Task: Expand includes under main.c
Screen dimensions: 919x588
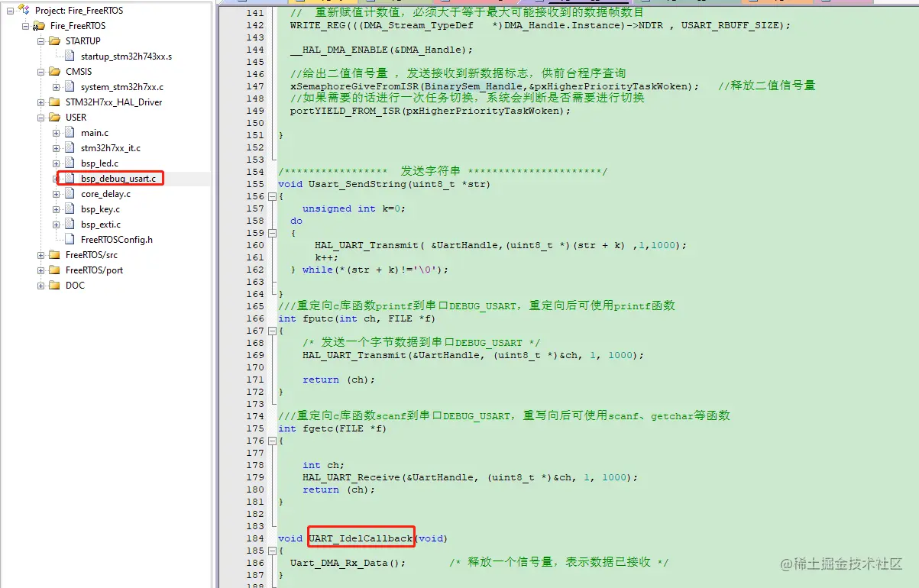Action: click(x=57, y=132)
